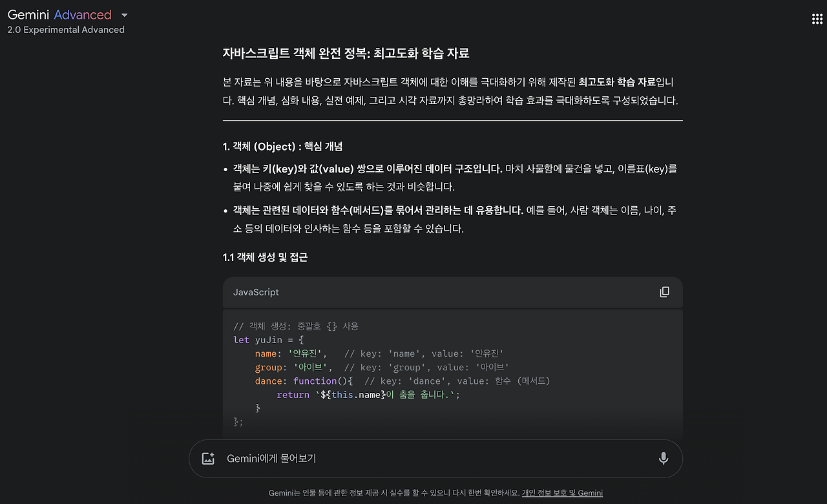Click the 2.0 Experimental Advanced label
This screenshot has height=504, width=827.
pyautogui.click(x=65, y=29)
